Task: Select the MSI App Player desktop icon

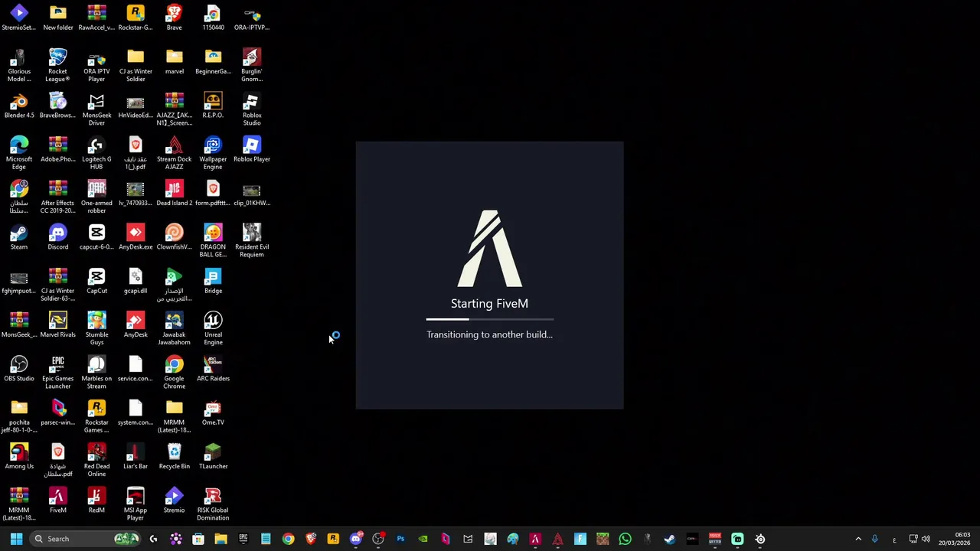Action: click(136, 504)
